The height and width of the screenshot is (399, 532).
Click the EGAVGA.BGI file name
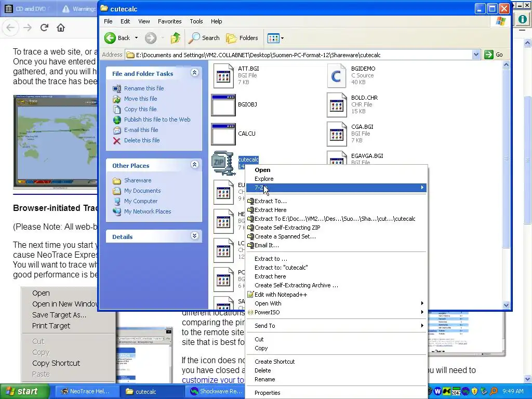tap(367, 156)
